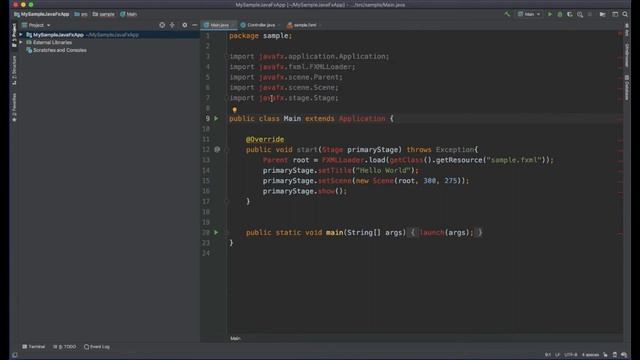Click the locate target icon in Project panel
This screenshot has width=640, height=360.
(x=162, y=25)
